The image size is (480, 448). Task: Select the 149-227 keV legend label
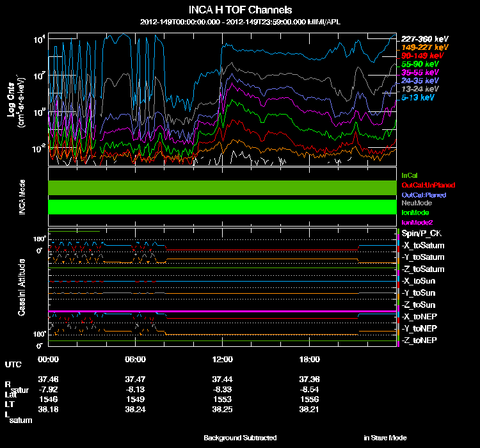pyautogui.click(x=424, y=47)
